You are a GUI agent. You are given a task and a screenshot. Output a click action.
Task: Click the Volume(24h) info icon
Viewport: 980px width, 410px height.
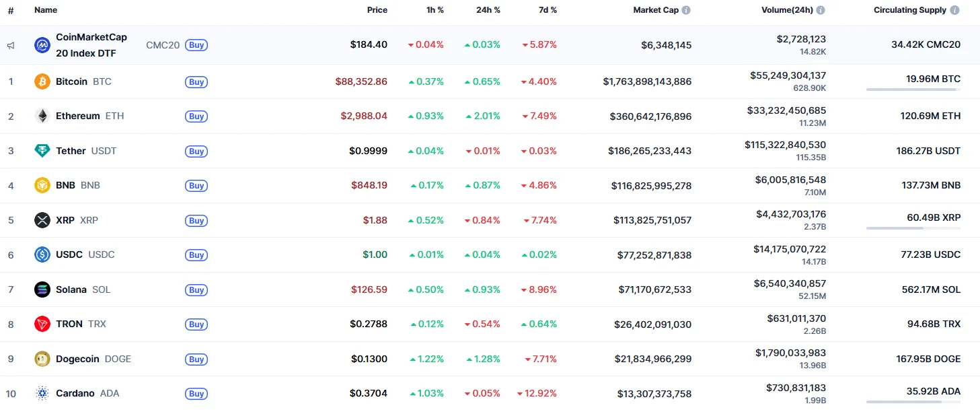[x=821, y=10]
